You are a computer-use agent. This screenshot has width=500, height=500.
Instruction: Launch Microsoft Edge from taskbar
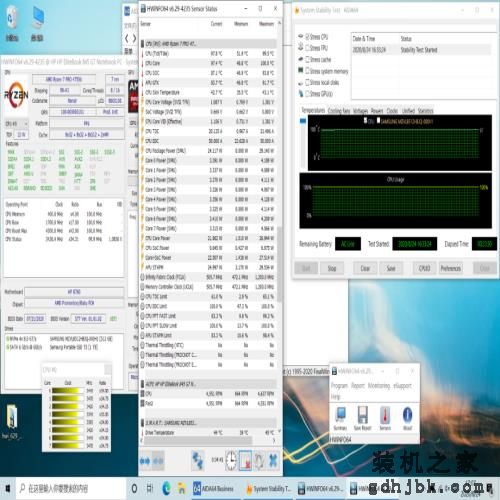(x=166, y=489)
